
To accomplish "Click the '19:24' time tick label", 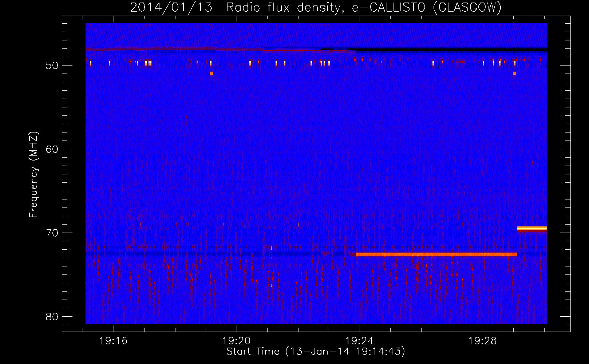I will tap(360, 341).
